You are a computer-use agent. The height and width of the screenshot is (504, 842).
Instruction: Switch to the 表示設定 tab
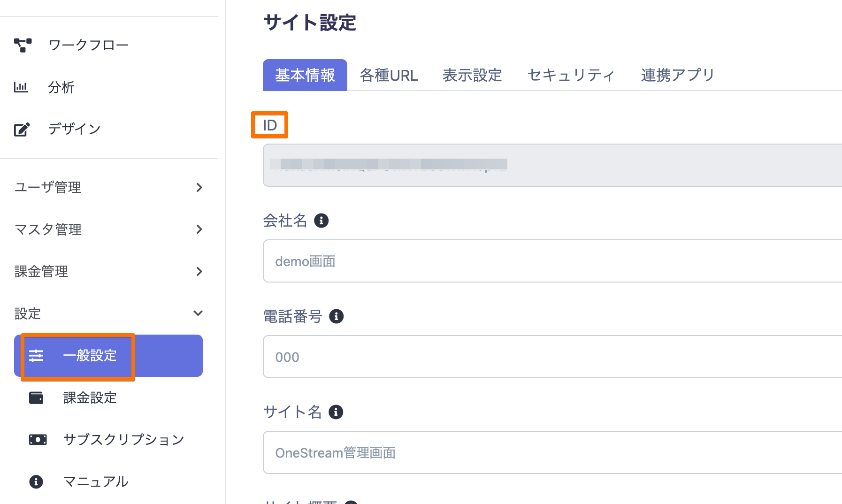tap(472, 75)
